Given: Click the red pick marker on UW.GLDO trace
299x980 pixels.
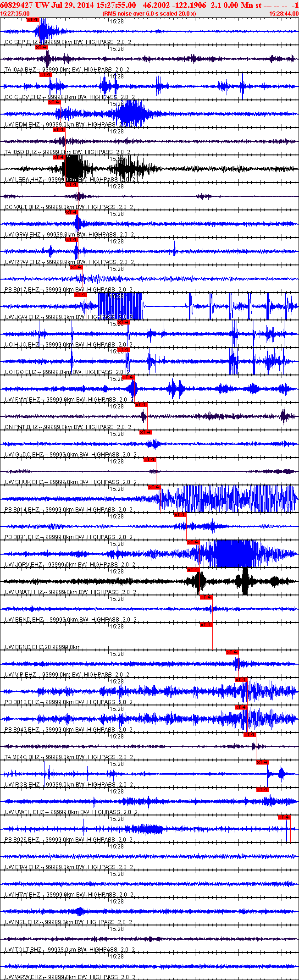Looking at the screenshot, I should pyautogui.click(x=146, y=432).
